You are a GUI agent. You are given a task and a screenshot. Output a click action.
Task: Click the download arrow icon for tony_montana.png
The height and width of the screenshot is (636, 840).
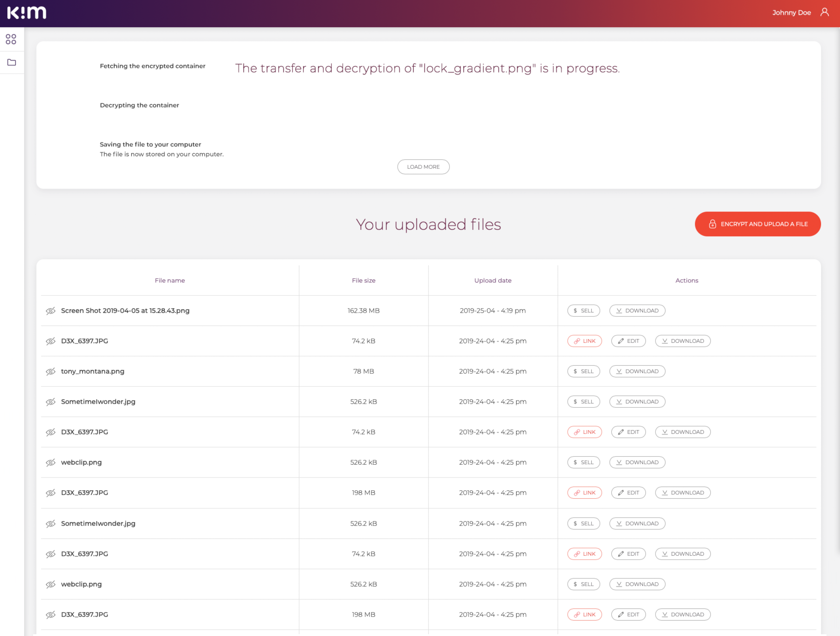tap(619, 371)
